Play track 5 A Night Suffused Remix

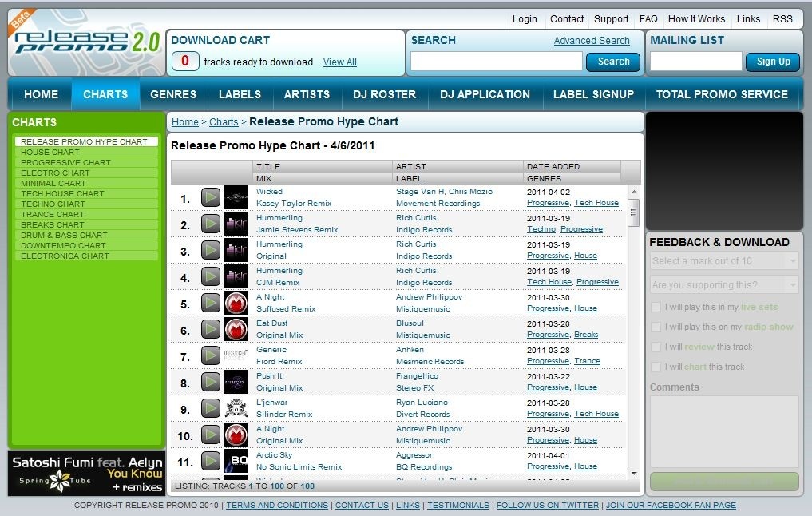click(x=211, y=303)
